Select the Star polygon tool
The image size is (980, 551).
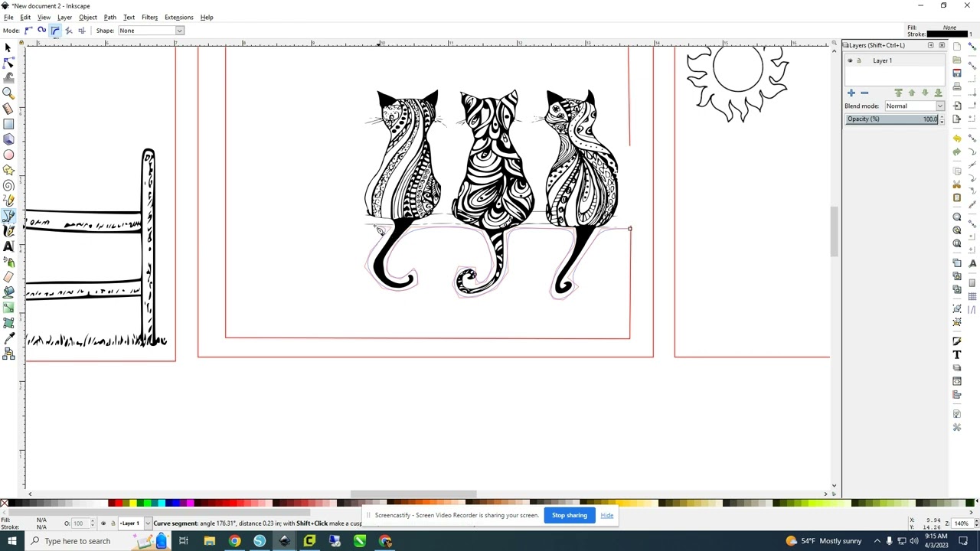click(8, 170)
